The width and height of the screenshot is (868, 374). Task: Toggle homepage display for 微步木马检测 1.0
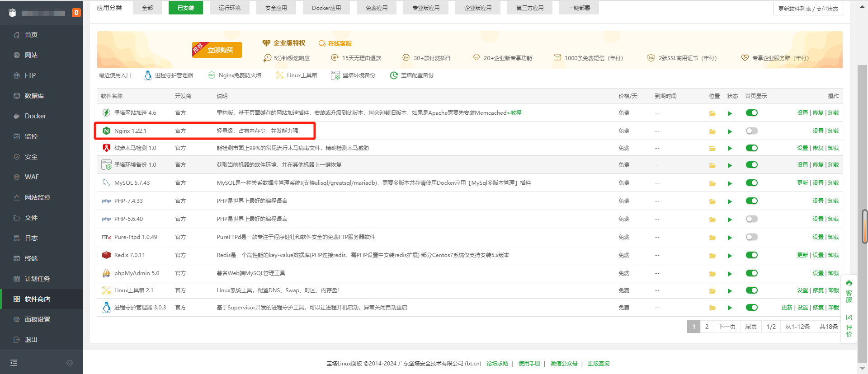point(752,148)
